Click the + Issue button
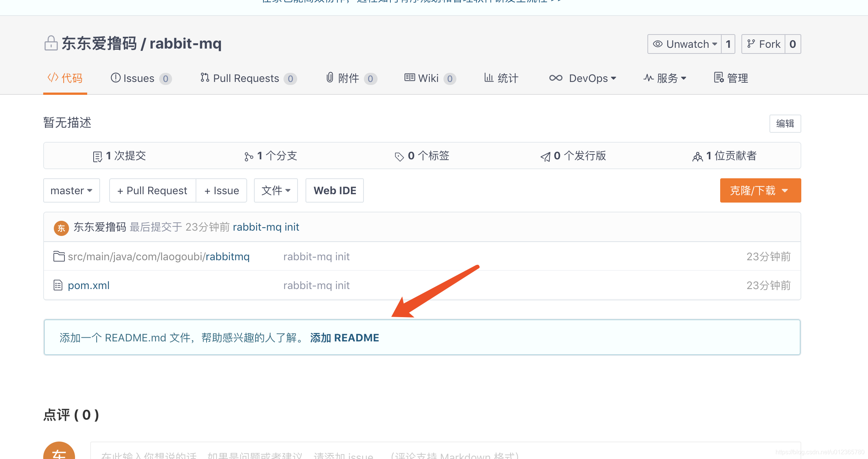This screenshot has height=459, width=868. point(221,190)
